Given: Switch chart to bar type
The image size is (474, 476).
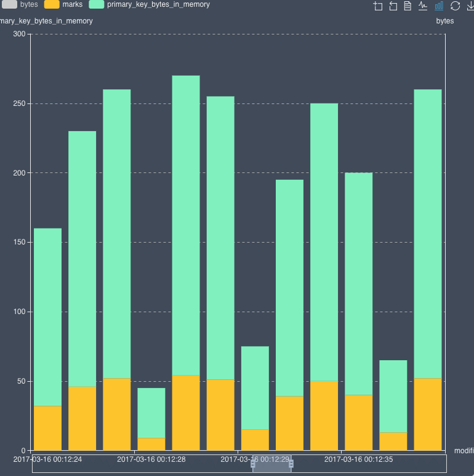Looking at the screenshot, I should (439, 6).
